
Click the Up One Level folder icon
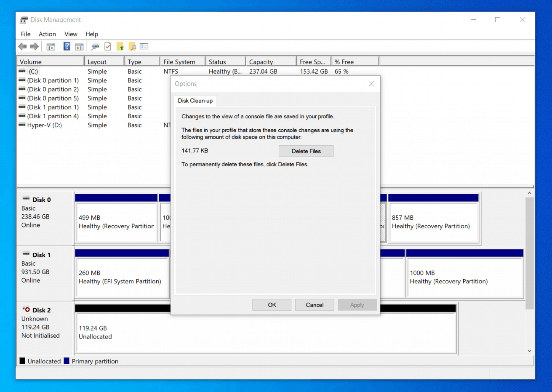[121, 46]
